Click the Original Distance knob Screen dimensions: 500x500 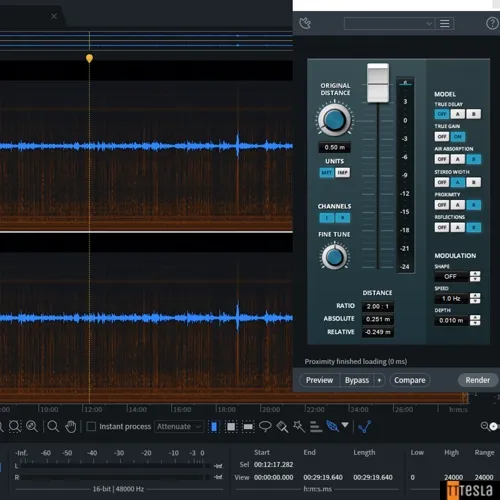pyautogui.click(x=334, y=120)
